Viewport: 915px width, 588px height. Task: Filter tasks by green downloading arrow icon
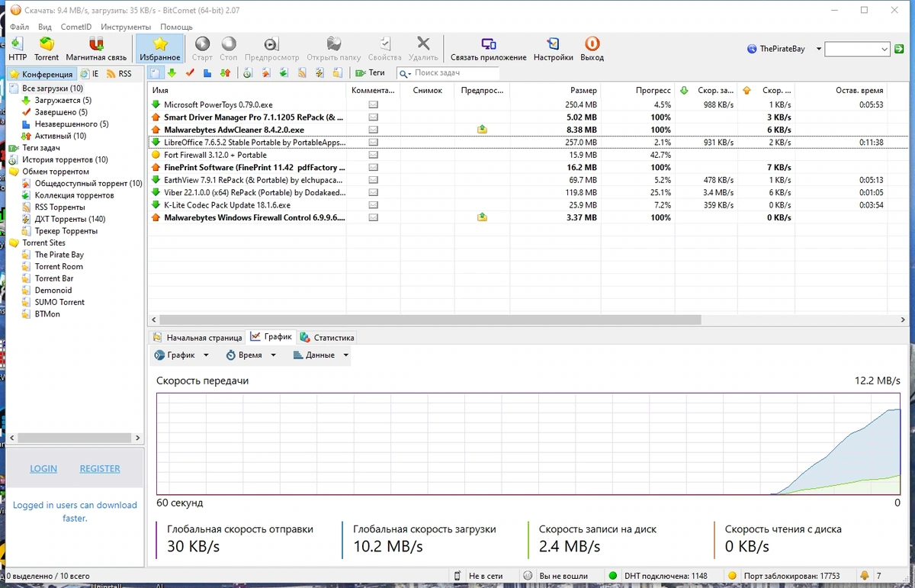pos(172,73)
